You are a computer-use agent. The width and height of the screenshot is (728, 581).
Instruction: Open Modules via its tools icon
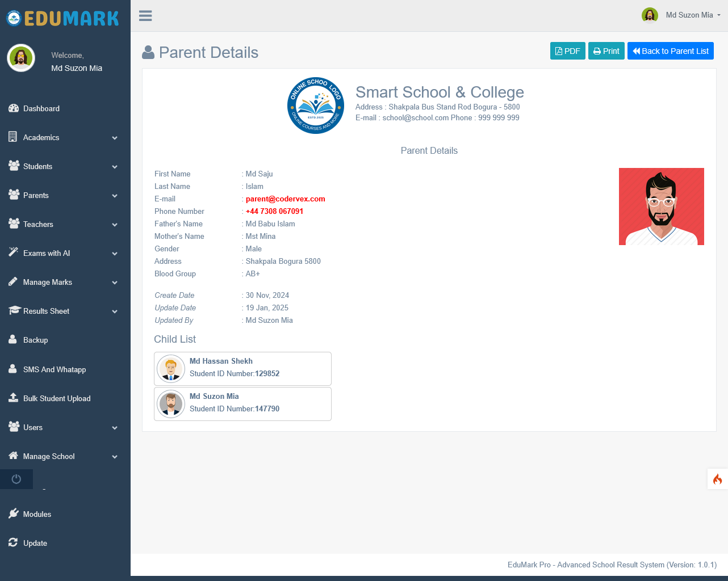pyautogui.click(x=12, y=514)
